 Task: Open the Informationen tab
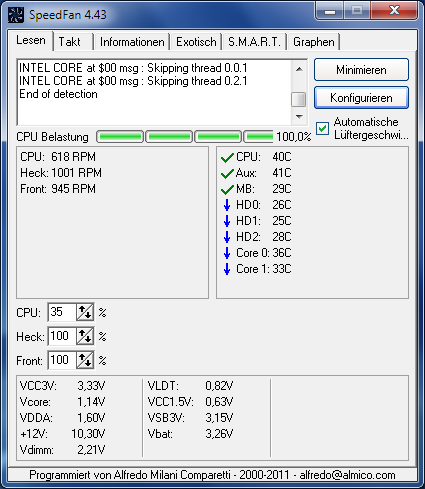tap(132, 42)
